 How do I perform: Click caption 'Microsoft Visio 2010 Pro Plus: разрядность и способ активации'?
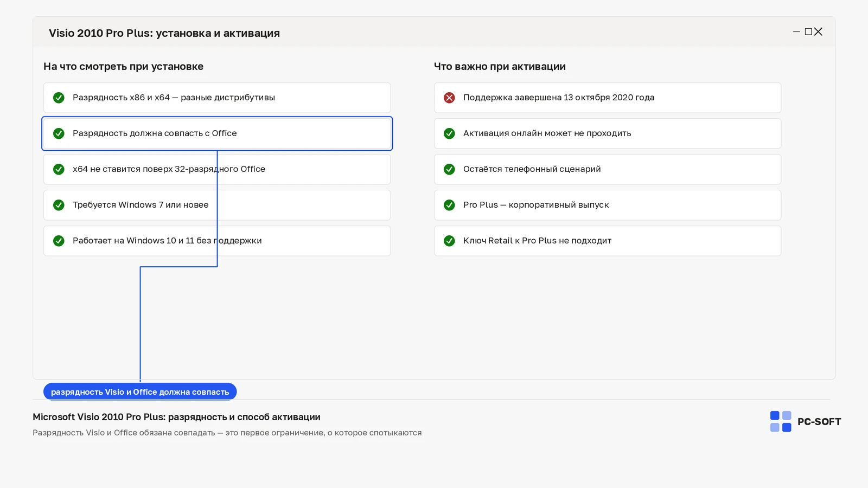pos(176,417)
